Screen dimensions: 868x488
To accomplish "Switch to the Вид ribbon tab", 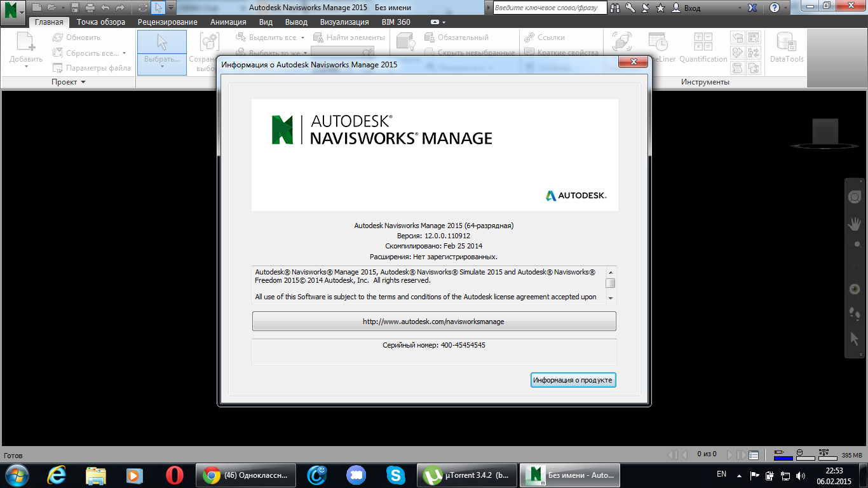I will click(266, 22).
